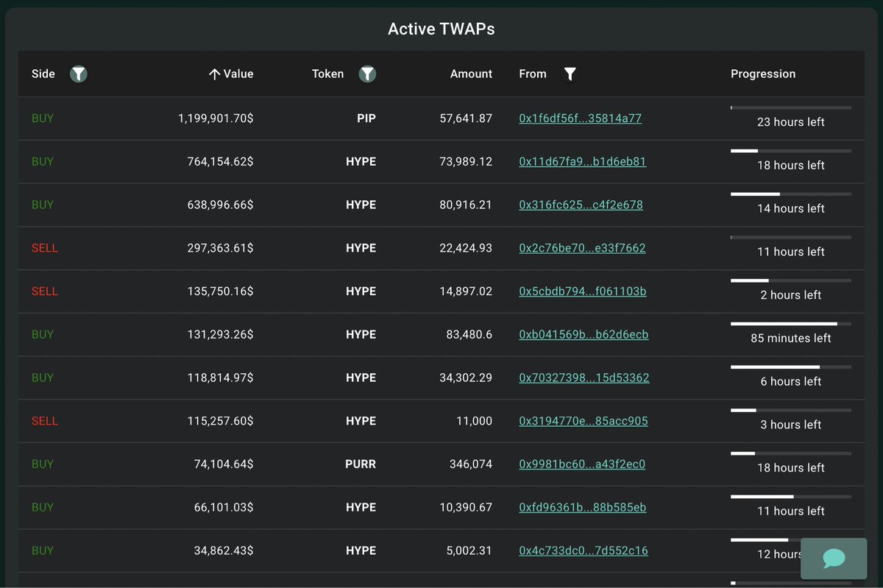Click BUY in the PIP row
883x588 pixels.
(43, 118)
